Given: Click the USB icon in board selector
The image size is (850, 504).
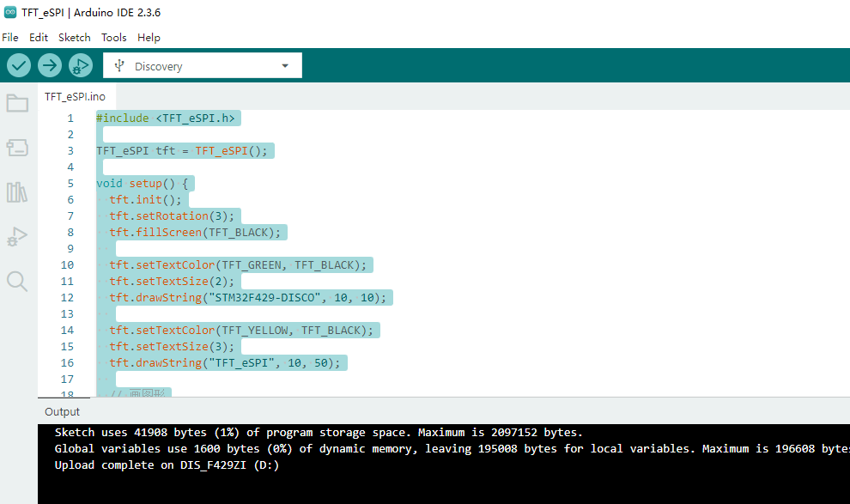Looking at the screenshot, I should click(x=119, y=66).
